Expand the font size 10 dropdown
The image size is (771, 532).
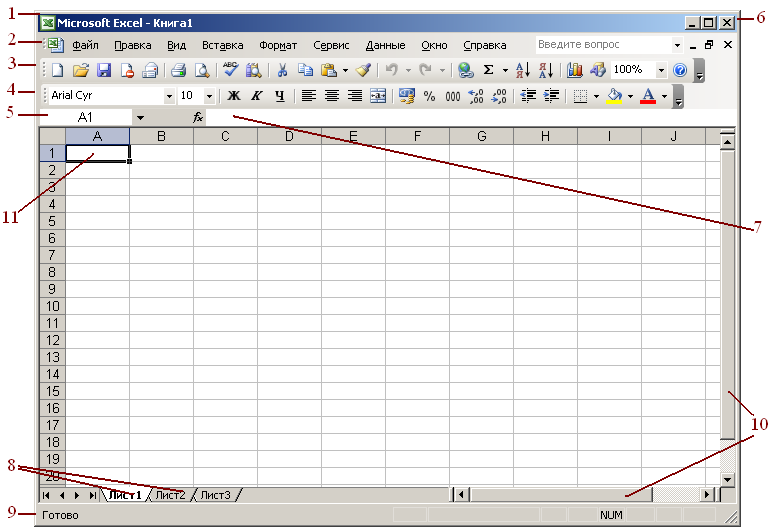point(209,96)
